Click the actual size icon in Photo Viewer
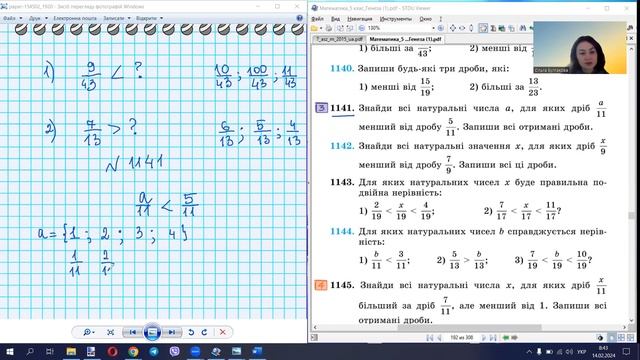640x360 pixels. [x=111, y=332]
